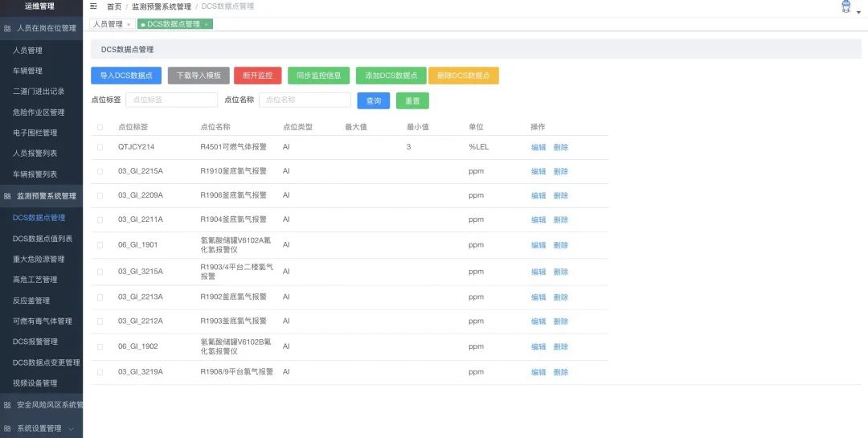The image size is (868, 438).
Task: Check the row QTJCY214 checkbox
Action: click(x=100, y=147)
